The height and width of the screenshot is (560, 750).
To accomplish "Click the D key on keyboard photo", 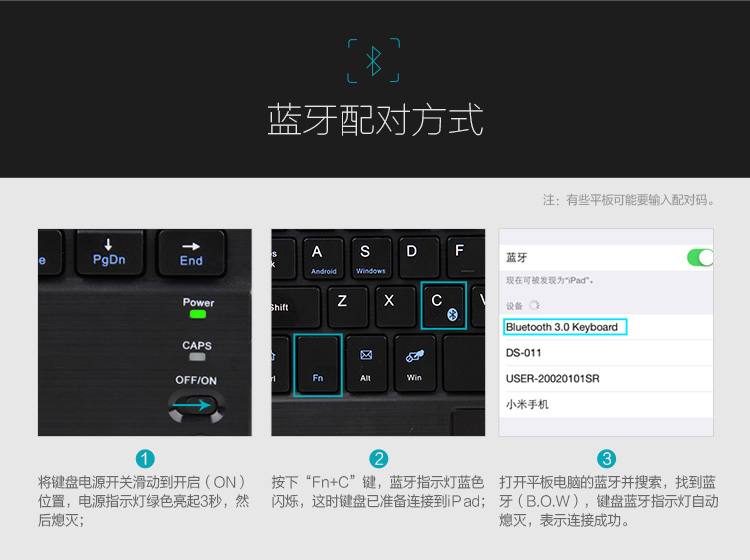I will pyautogui.click(x=419, y=257).
